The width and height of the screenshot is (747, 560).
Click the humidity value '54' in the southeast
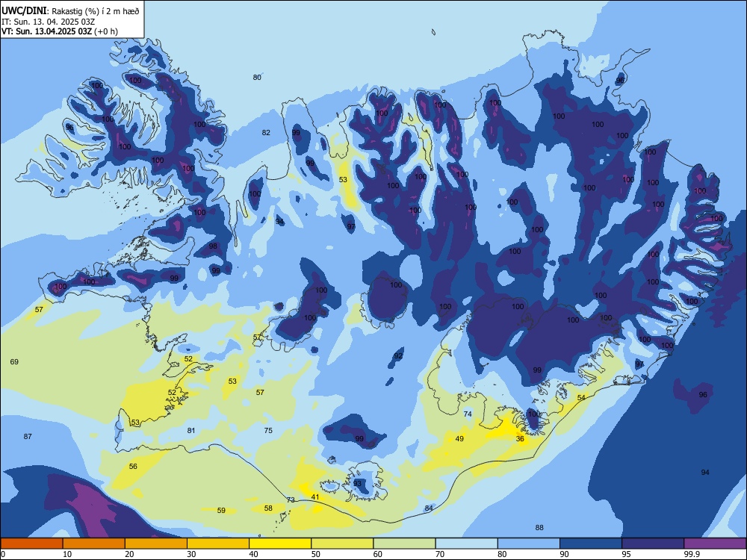(x=580, y=398)
